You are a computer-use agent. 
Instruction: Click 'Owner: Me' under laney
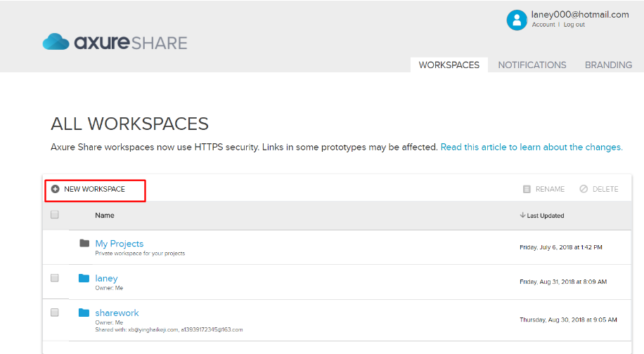[x=109, y=288]
